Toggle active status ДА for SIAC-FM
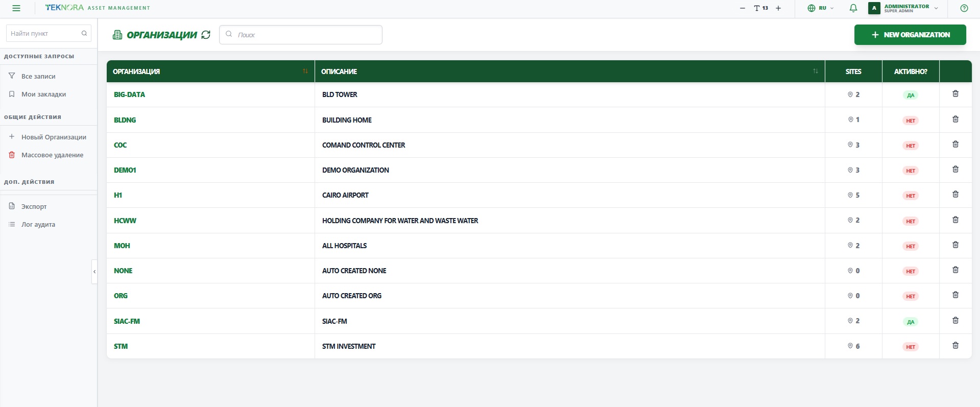 pos(911,322)
